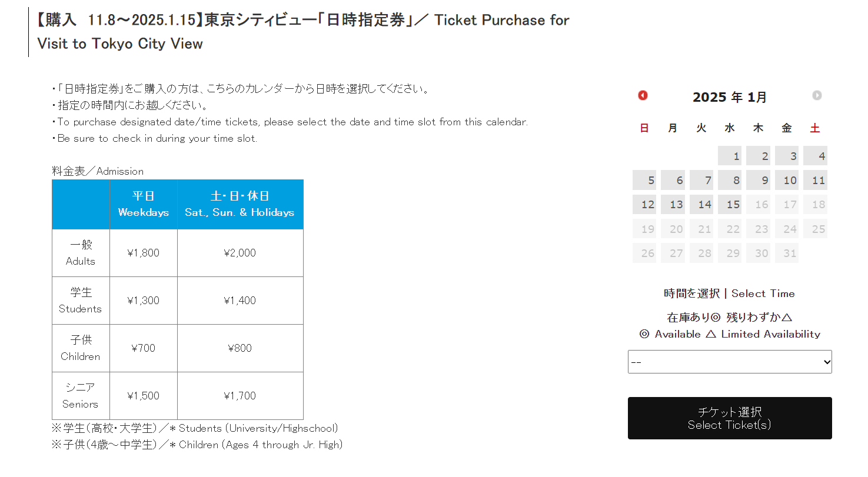868x477 pixels.
Task: Click January 2 calendar cell
Action: click(758, 156)
